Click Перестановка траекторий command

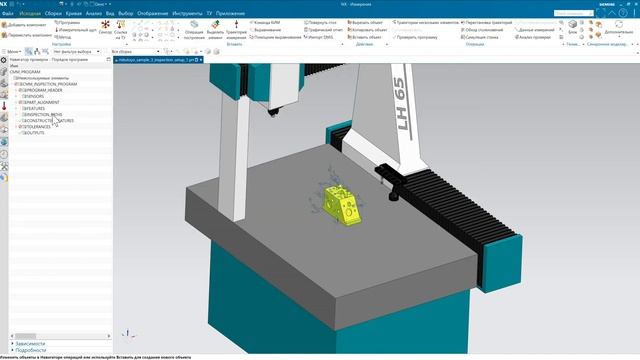[x=486, y=23]
